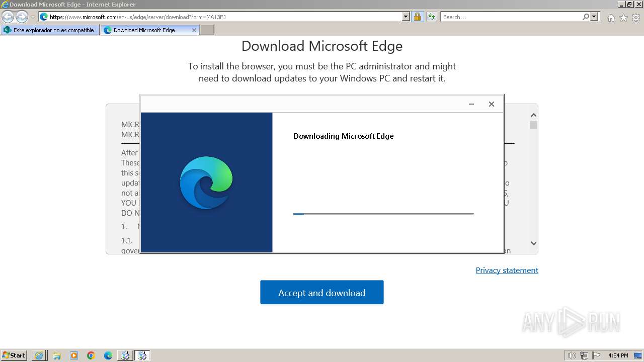Click the license box scrollbar thumb
The width and height of the screenshot is (644, 362).
pos(533,125)
